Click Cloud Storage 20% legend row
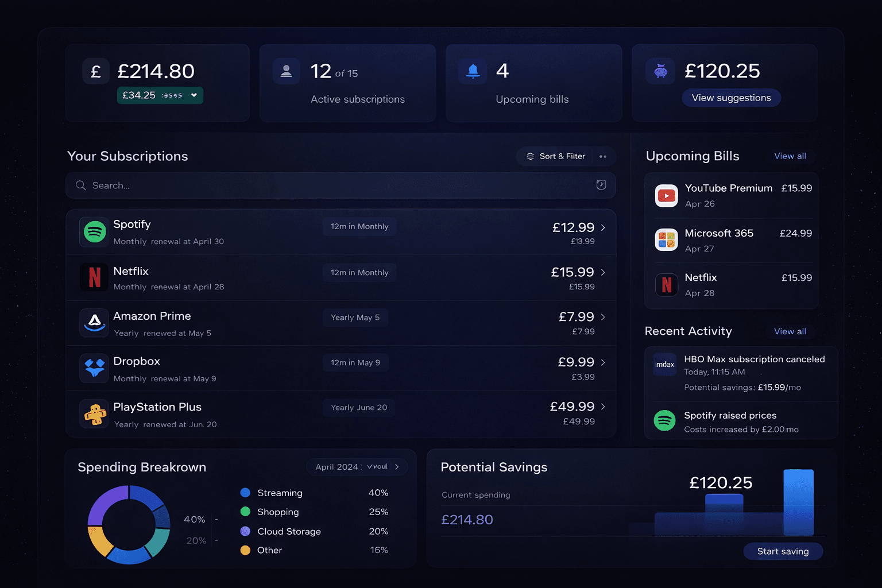 coord(314,531)
